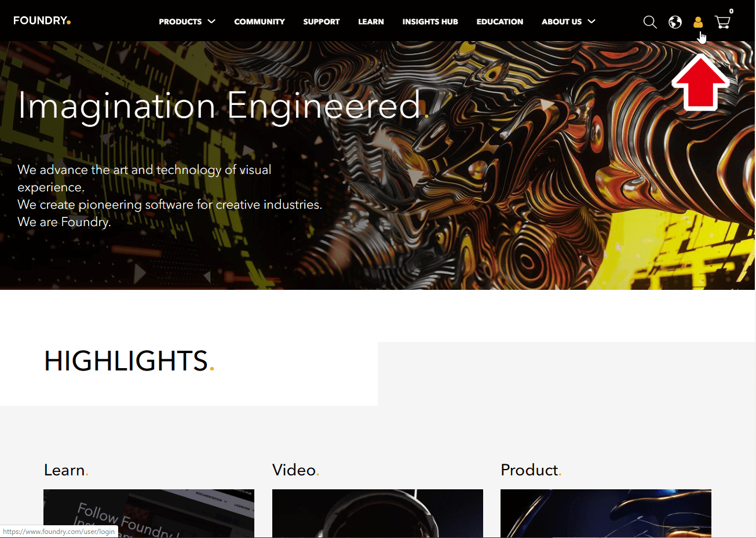Open the Learn highlight thumbnail

(x=149, y=514)
